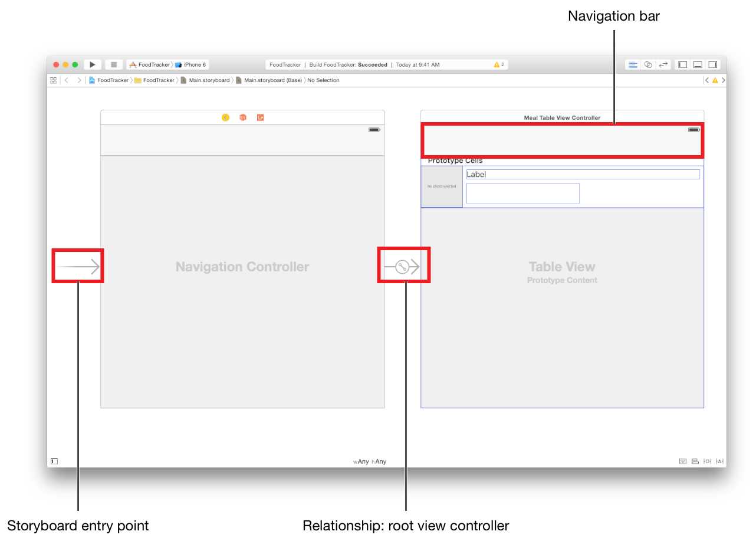The width and height of the screenshot is (756, 541).
Task: Run the FoodTracker app with Play button
Action: pyautogui.click(x=93, y=64)
